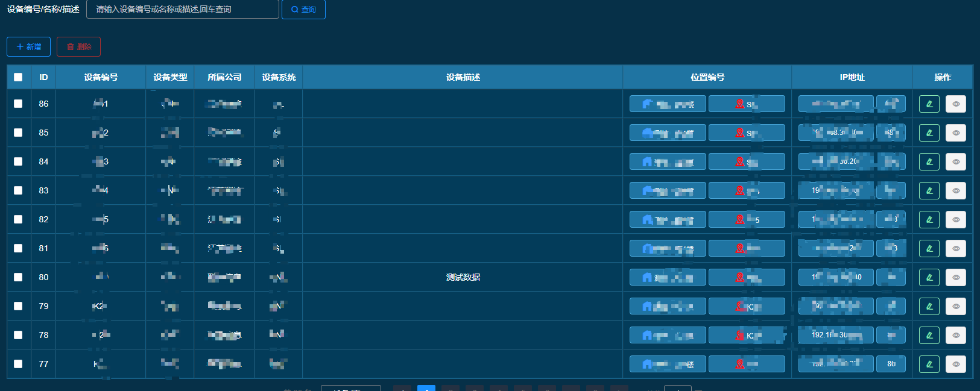Edit the device in row ID 78
This screenshot has width=980, height=391.
pos(929,335)
